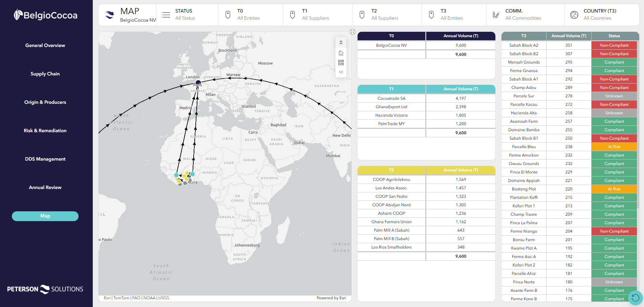Open Annual Review page
This screenshot has height=307, width=644.
[45, 187]
